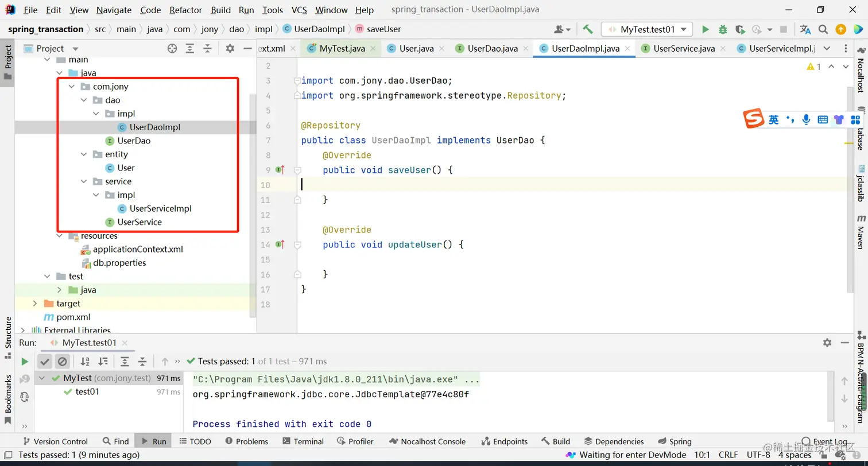Click the microphone icon on the input bar
Screen dimensions: 868x466
[807, 119]
